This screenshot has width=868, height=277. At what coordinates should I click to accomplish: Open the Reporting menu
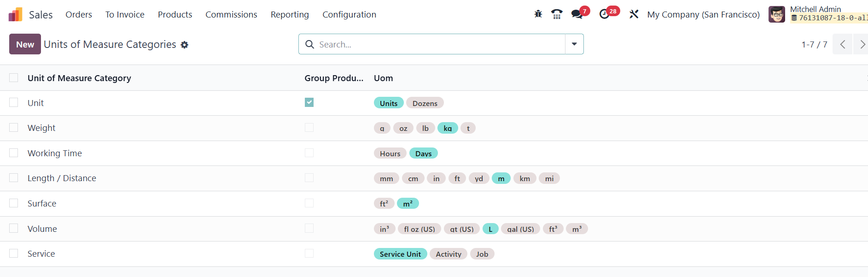[x=290, y=15]
